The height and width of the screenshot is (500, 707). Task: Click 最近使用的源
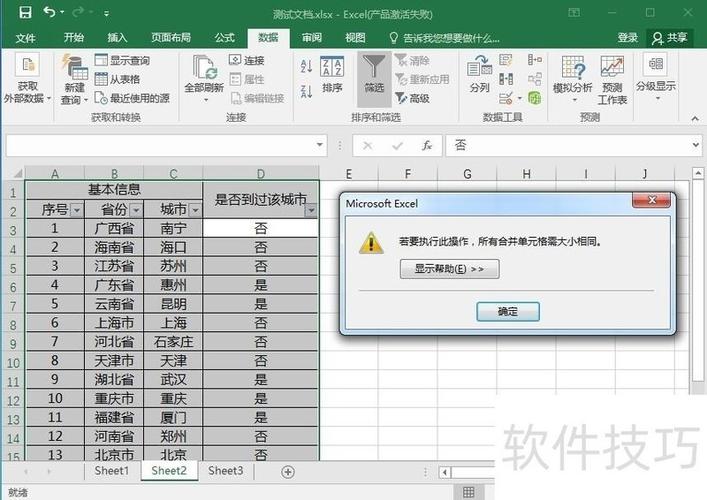tap(133, 98)
